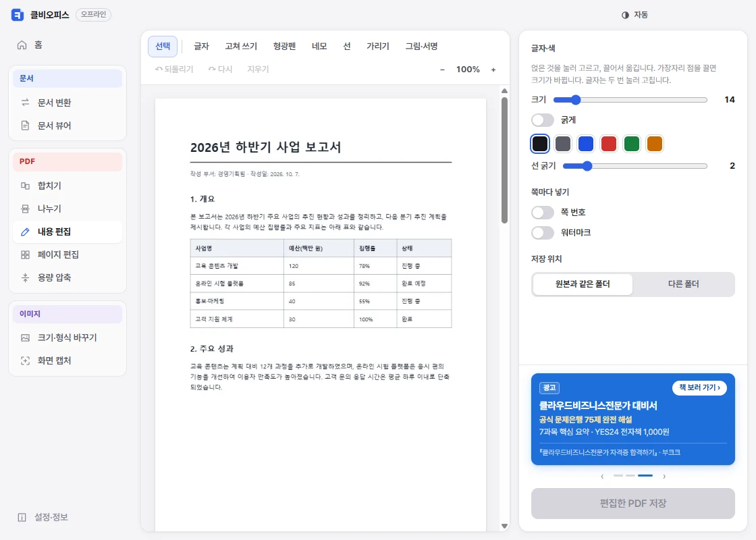Enable the 워터마크 watermark switch
756x540 pixels.
pos(543,232)
